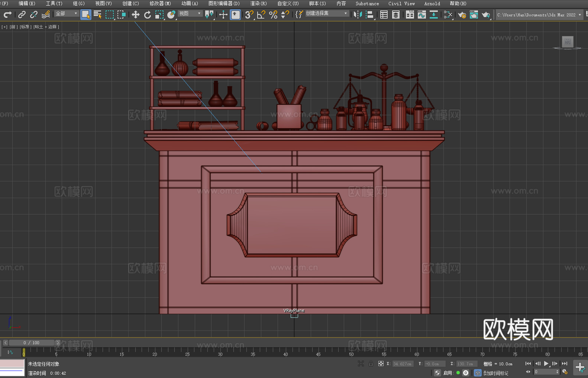Toggle Keyboard Shortcut Override button

[235, 14]
